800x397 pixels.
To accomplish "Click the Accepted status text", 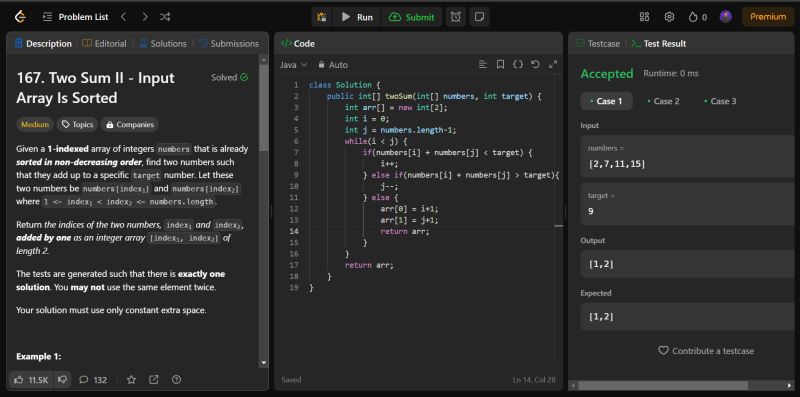I will (607, 74).
